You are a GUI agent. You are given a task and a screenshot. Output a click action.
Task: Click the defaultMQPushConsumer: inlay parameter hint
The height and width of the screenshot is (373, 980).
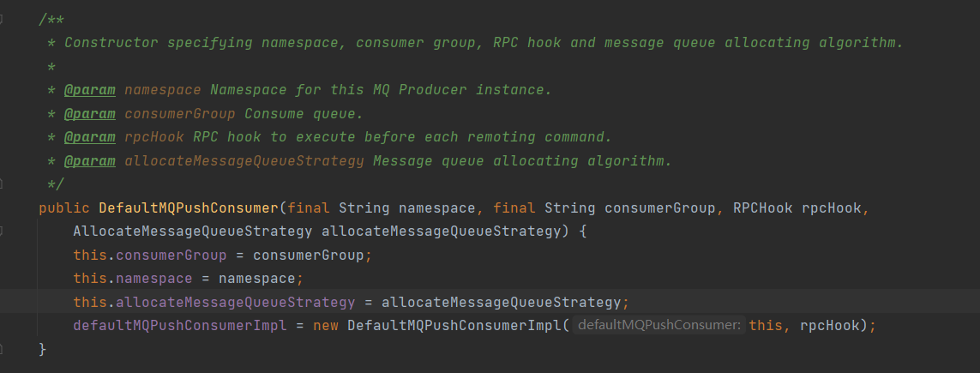(x=658, y=326)
